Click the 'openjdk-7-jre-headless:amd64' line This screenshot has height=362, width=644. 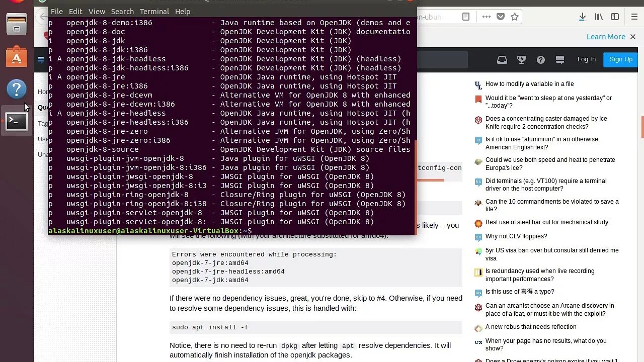point(228,271)
